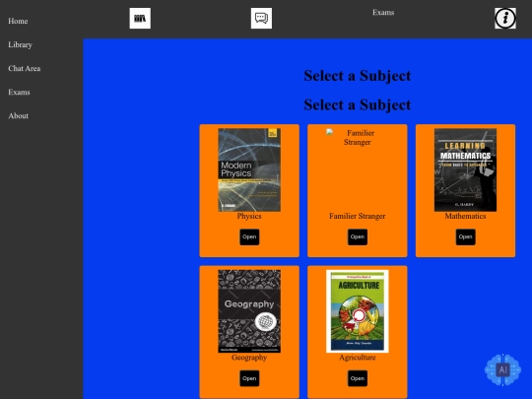Open the Familier Stranger subject
This screenshot has width=532, height=399.
(358, 236)
